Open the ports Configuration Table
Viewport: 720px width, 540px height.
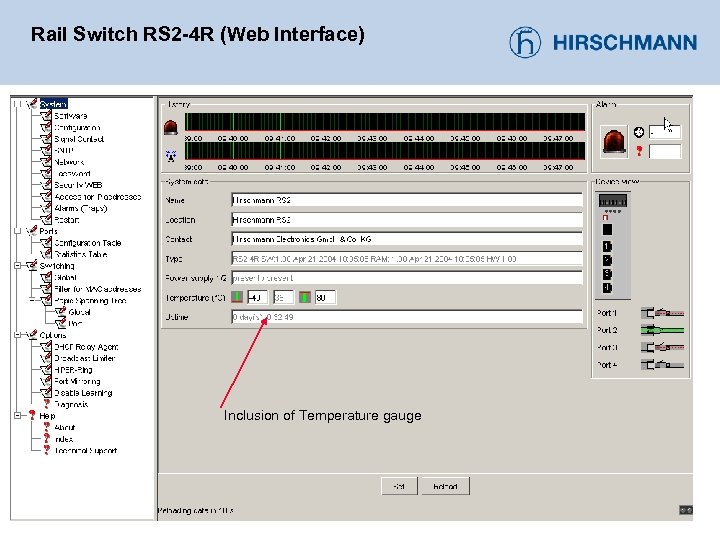click(x=88, y=242)
